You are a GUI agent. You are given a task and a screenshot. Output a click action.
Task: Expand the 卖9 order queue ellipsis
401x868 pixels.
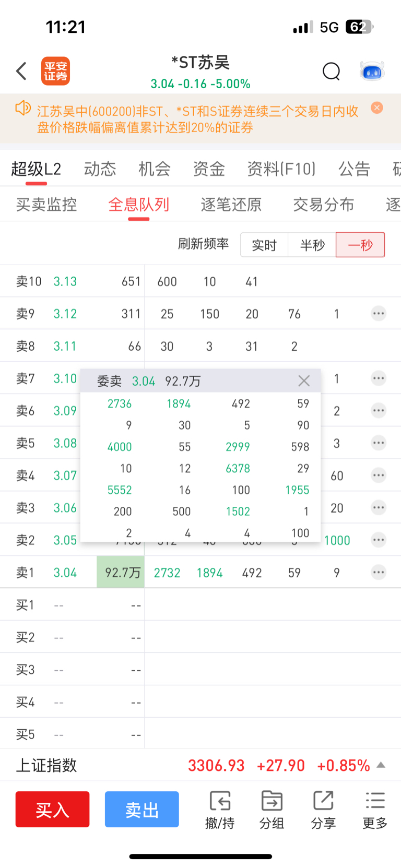[379, 314]
